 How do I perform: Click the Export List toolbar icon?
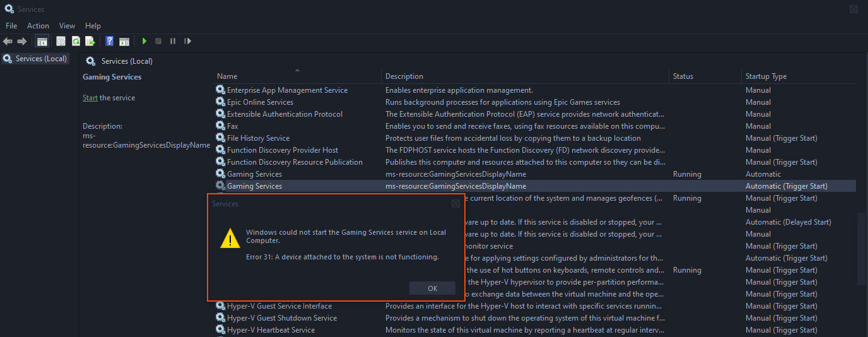pos(90,41)
